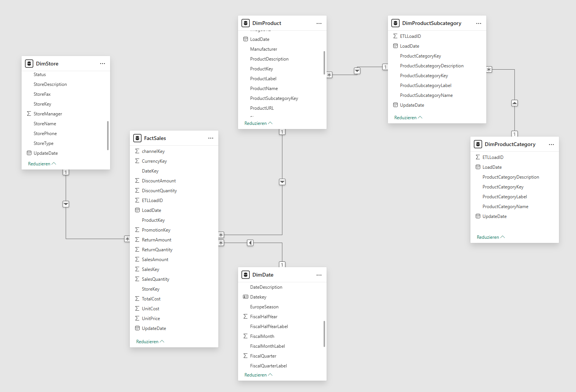Collapse FactSales using its Reduzieren control
The image size is (576, 392).
point(150,341)
